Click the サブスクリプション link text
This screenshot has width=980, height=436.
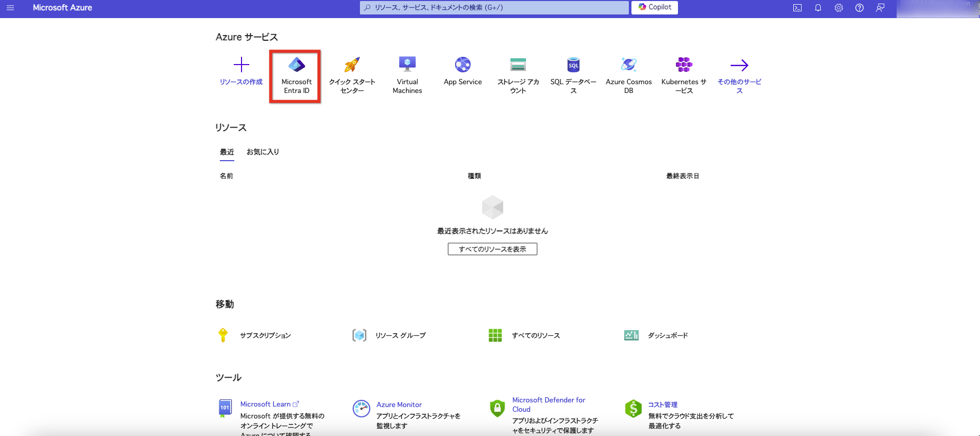[265, 336]
